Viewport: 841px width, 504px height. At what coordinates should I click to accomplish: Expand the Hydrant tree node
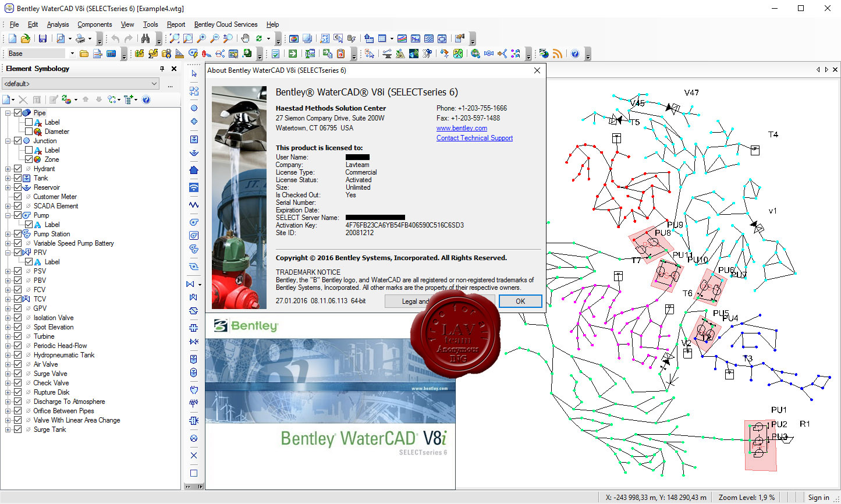pyautogui.click(x=8, y=169)
